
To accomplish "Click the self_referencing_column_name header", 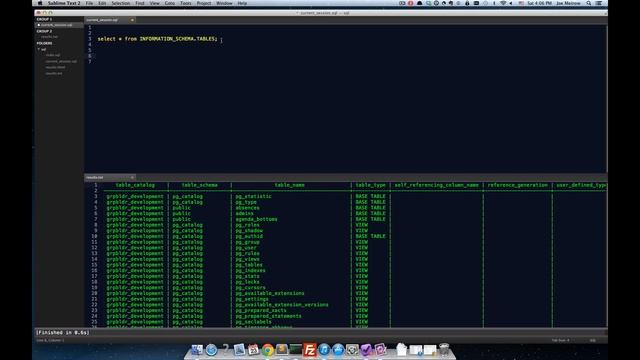I will (x=436, y=185).
